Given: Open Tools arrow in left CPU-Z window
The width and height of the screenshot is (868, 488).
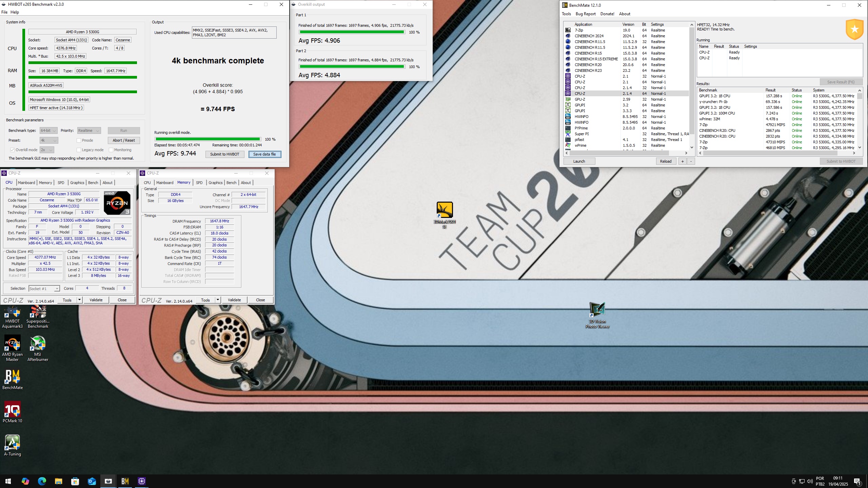Looking at the screenshot, I should coord(79,300).
